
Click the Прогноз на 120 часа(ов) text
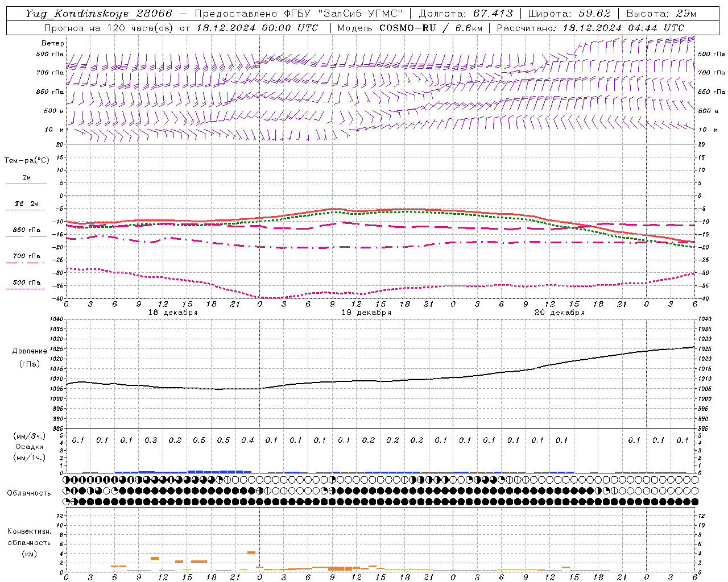109,28
